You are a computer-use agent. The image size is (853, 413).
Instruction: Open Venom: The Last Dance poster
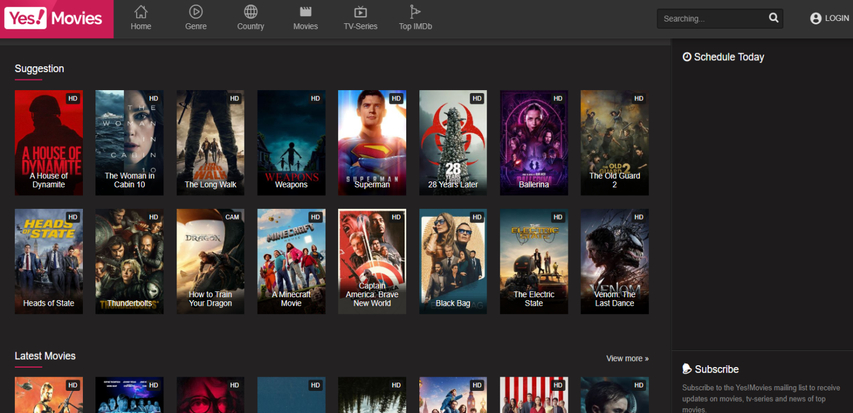[615, 261]
